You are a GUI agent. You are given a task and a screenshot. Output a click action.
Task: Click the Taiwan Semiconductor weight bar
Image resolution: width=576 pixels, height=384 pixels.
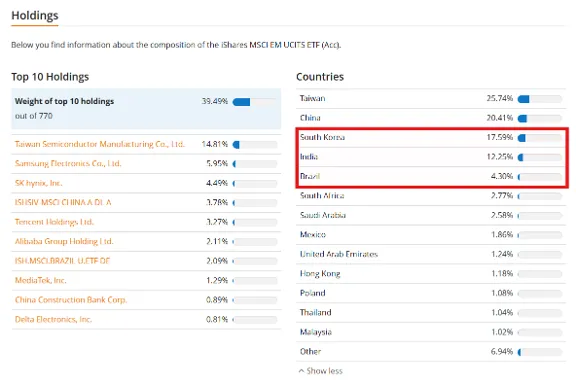255,145
